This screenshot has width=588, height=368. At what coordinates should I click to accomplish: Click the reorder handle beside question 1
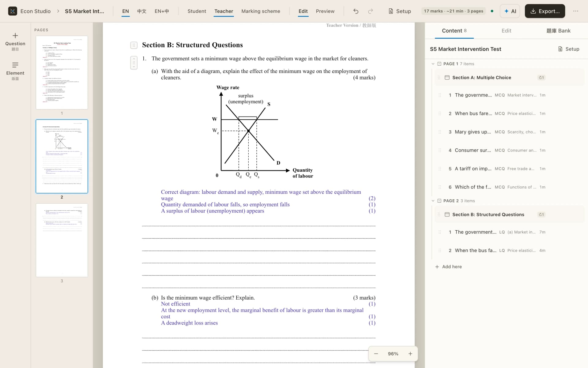(x=134, y=63)
